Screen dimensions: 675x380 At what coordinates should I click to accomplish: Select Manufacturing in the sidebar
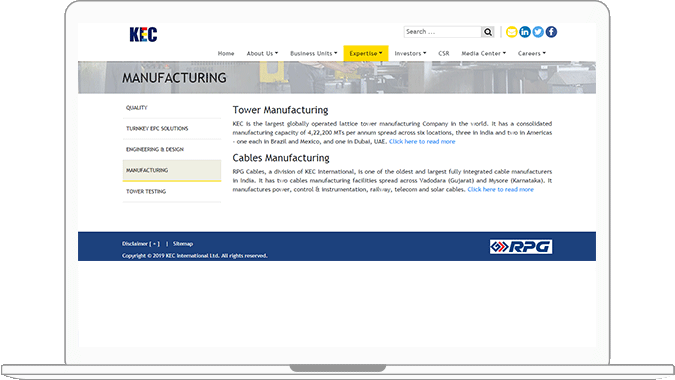[172, 170]
